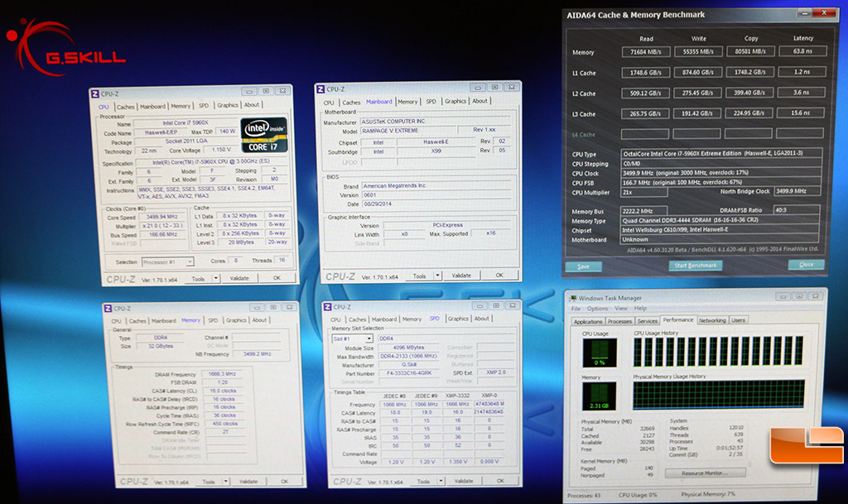848x504 pixels.
Task: Open the Options menu in Task Manager
Action: pos(598,309)
